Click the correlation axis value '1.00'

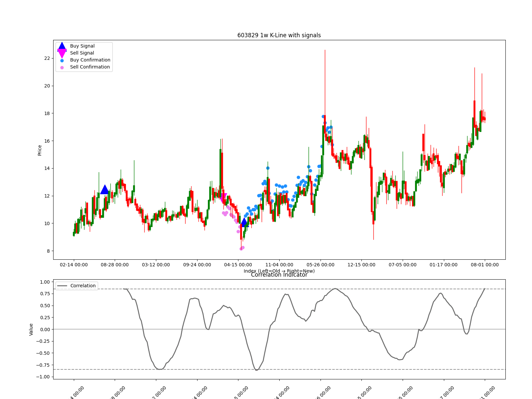pyautogui.click(x=45, y=282)
